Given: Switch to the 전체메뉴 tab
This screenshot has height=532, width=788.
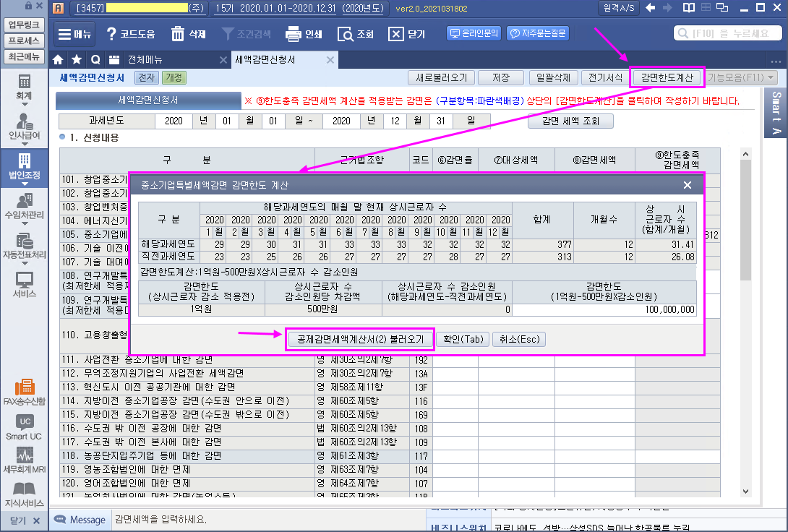Looking at the screenshot, I should [145, 60].
